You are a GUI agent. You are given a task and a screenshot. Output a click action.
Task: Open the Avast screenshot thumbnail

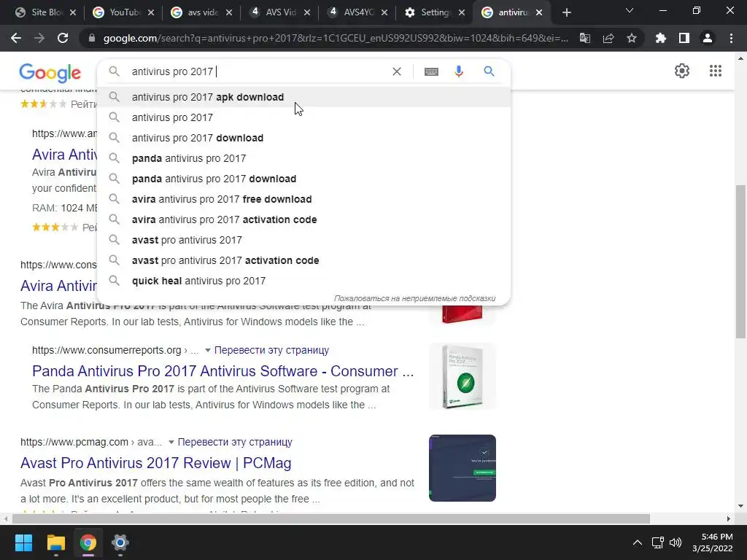(462, 468)
